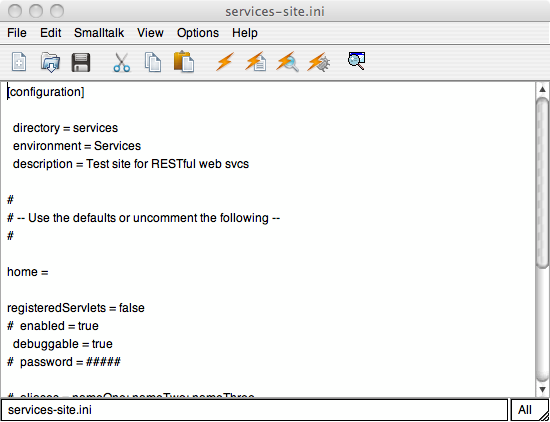Click the scrollbar down arrow
Screen dimensions: 550x422
point(543,389)
